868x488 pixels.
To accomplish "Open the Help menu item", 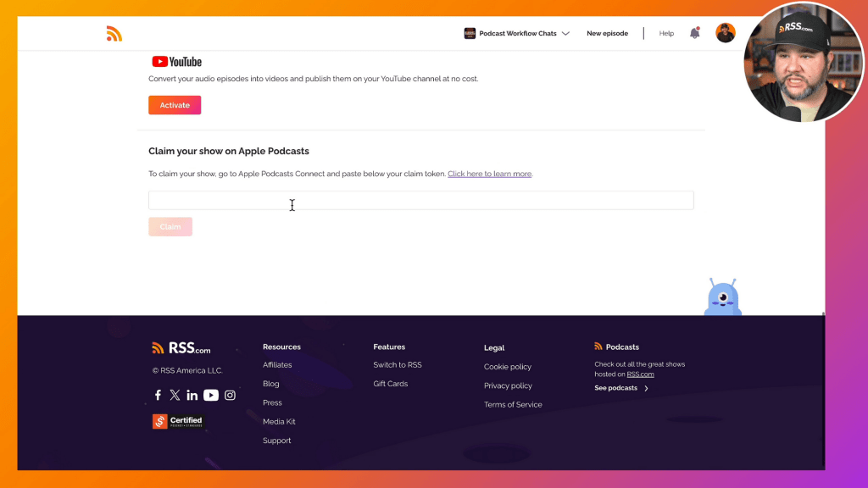I will click(666, 34).
